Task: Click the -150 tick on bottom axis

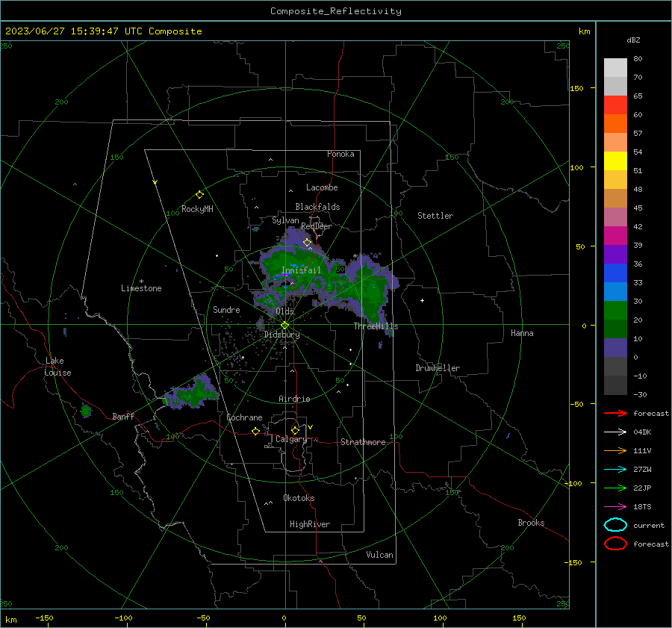Action: point(44,618)
